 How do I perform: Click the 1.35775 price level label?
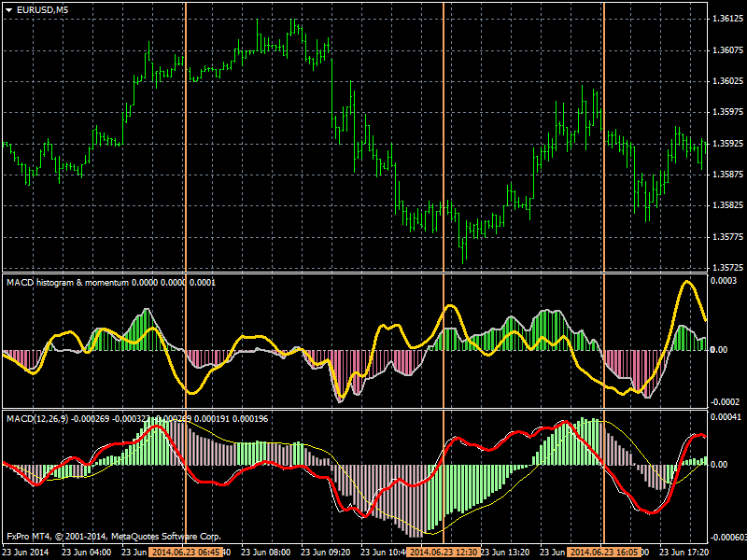727,237
